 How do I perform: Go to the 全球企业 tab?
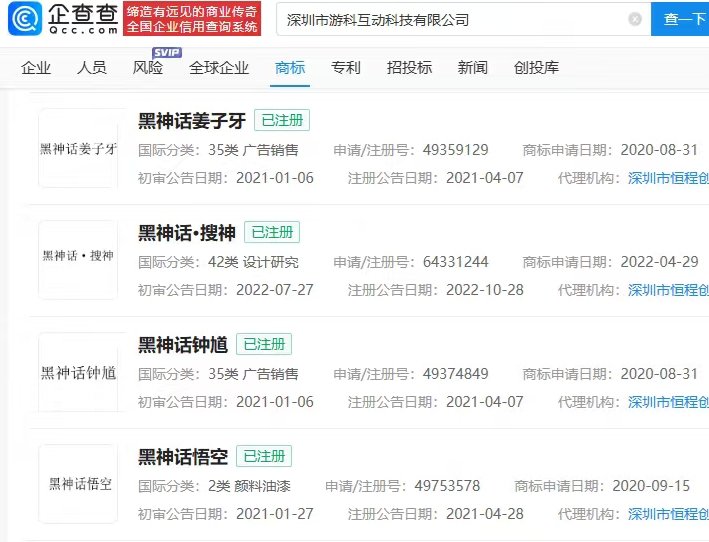tap(219, 68)
